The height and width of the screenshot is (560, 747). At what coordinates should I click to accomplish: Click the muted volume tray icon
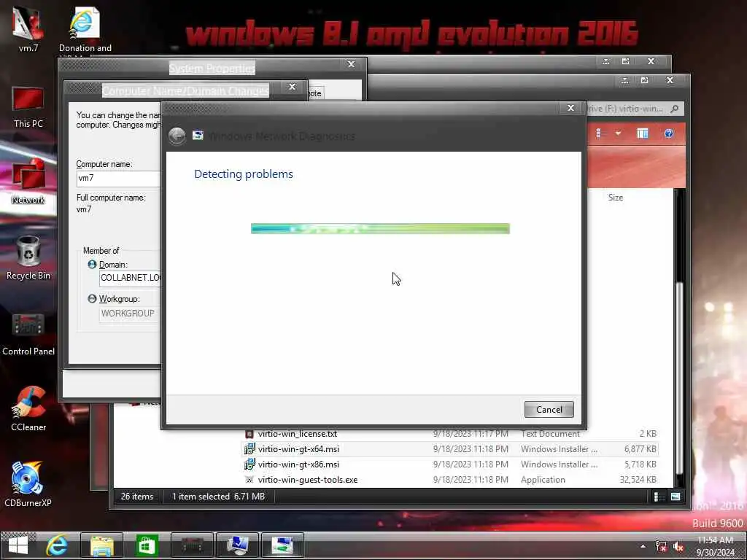tap(678, 546)
